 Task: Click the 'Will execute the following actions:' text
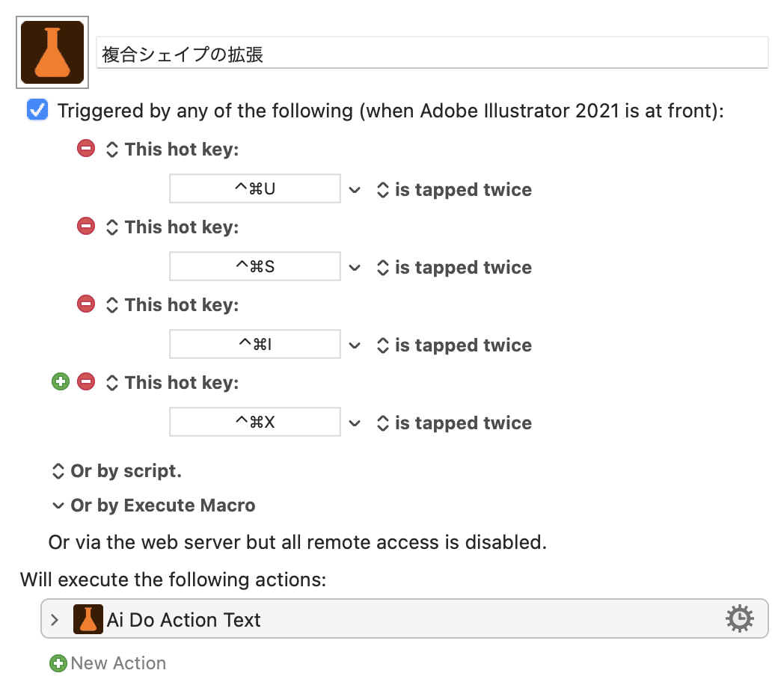(x=173, y=580)
